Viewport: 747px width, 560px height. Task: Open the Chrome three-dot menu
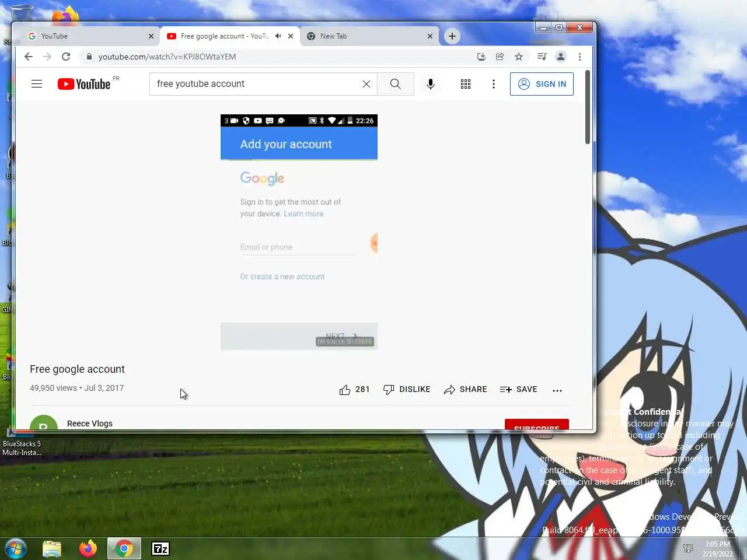point(580,57)
